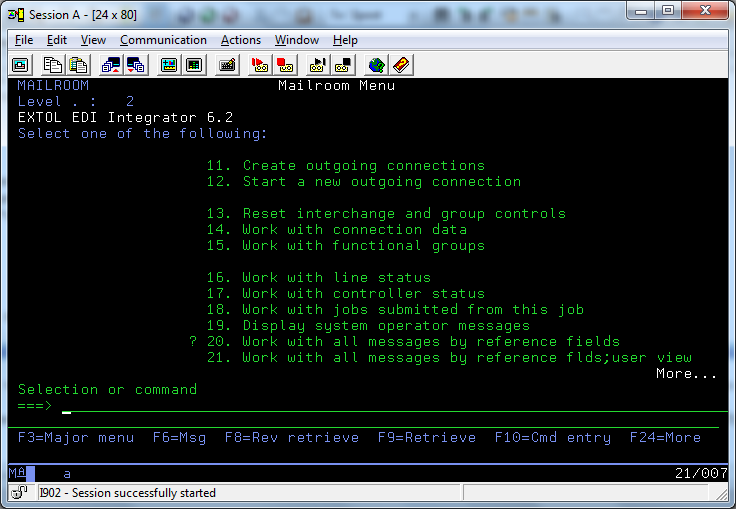Play a macro with the black-arrow cassette icon
The image size is (736, 509).
317,65
